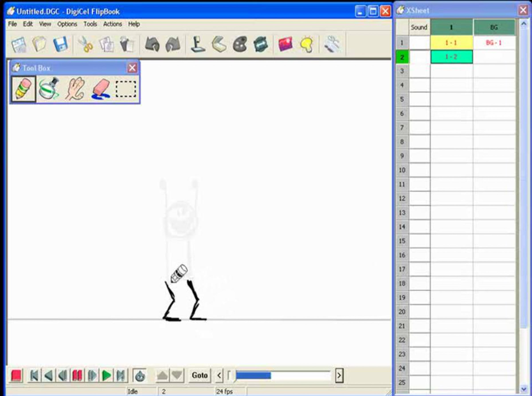The image size is (532, 396).
Task: Select the dashed marquee selection tool
Action: 126,89
